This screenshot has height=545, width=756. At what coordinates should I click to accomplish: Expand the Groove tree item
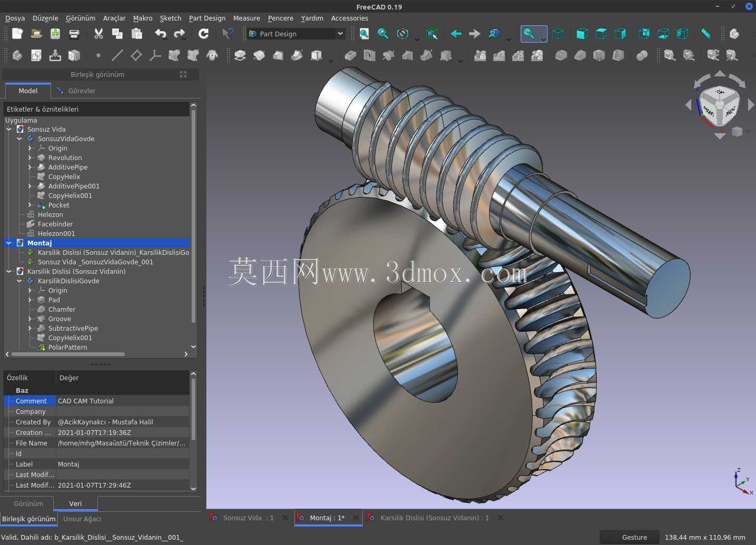point(30,319)
